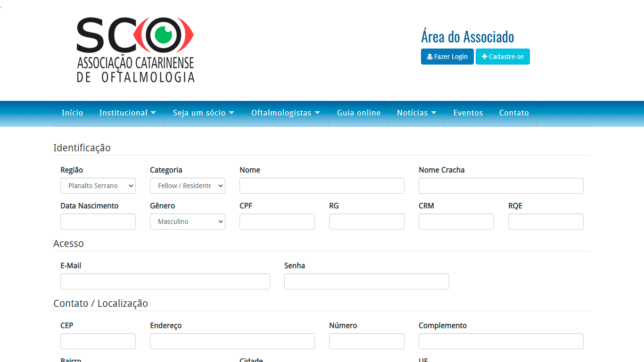Click the Senha password field
This screenshot has height=362, width=644.
(367, 281)
